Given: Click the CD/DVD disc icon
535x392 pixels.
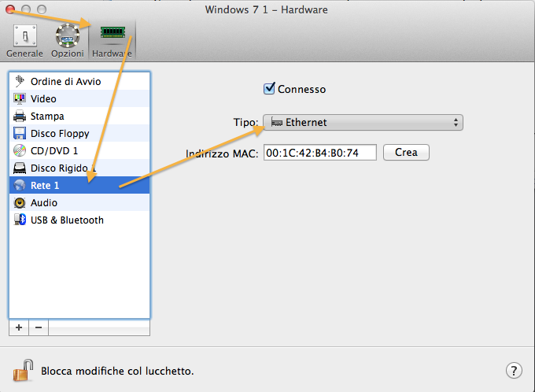Looking at the screenshot, I should coord(20,150).
